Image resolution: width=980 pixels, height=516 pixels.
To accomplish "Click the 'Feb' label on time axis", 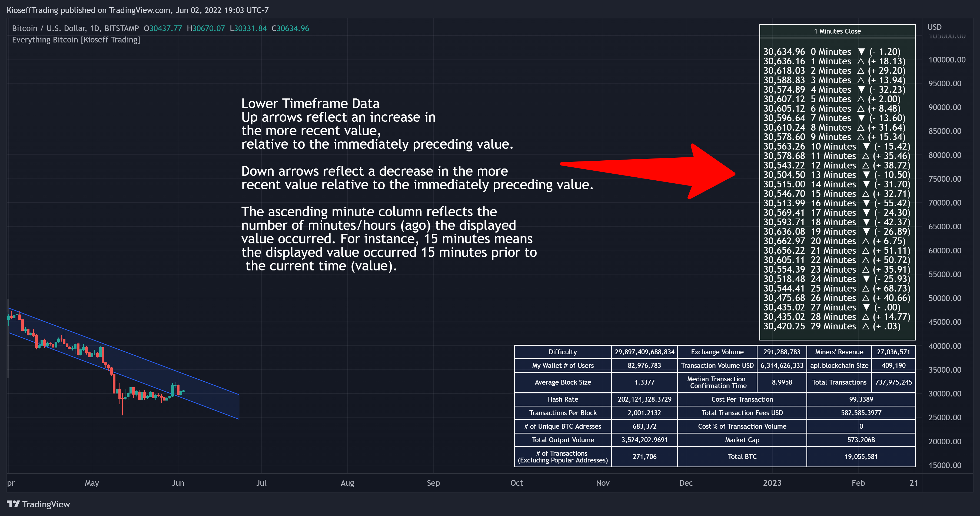I will tap(858, 483).
